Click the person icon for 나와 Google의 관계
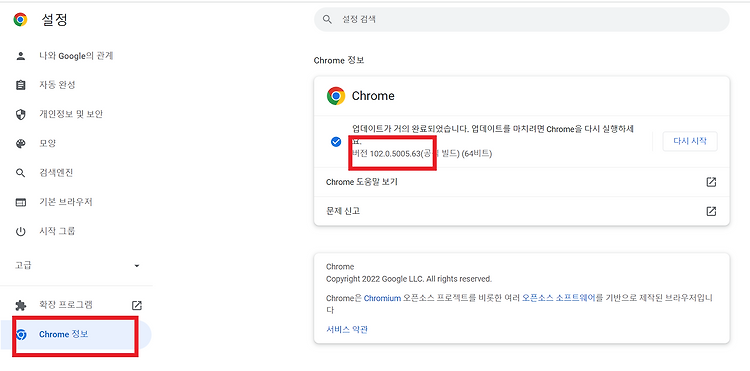This screenshot has height=371, width=750. point(20,56)
